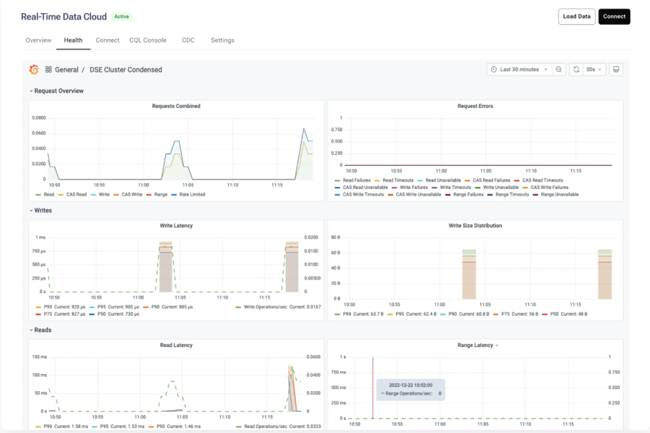This screenshot has height=433, width=650.
Task: Toggle the Read Failures legend entry
Action: point(353,180)
